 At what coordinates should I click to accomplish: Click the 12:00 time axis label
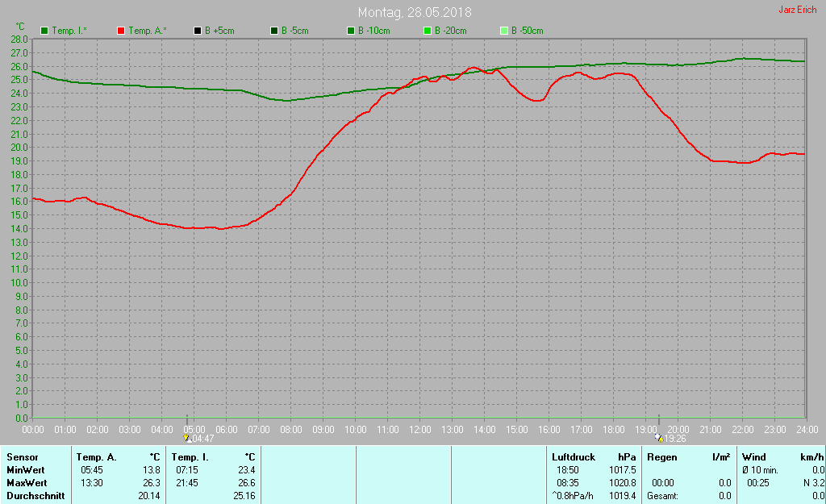pyautogui.click(x=419, y=430)
